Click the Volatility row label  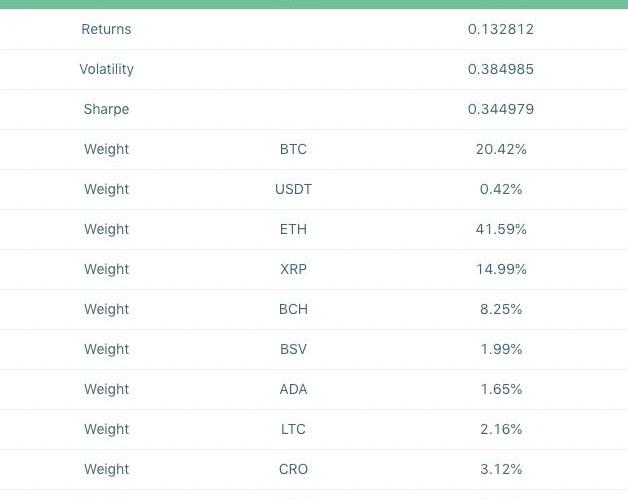[106, 69]
